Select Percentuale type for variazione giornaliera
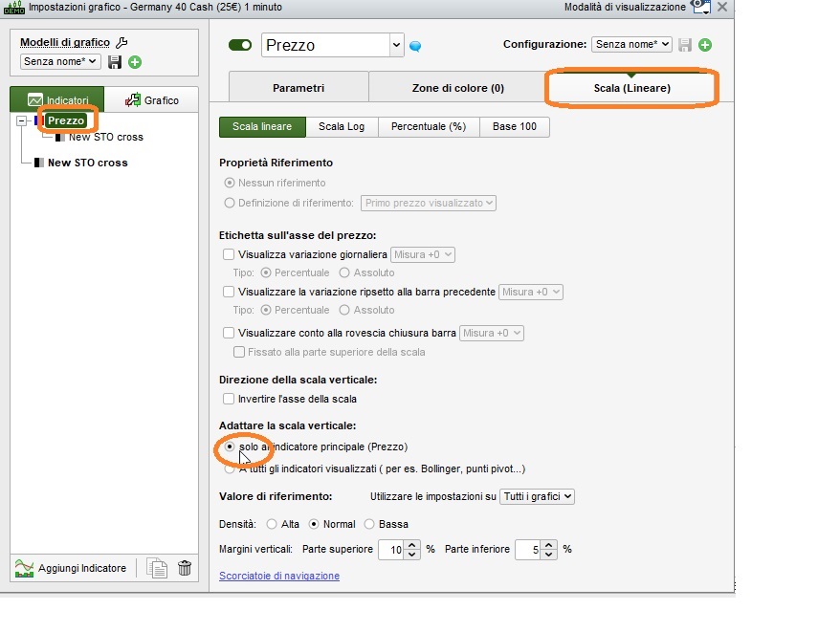Image resolution: width=840 pixels, height=632 pixels. click(x=266, y=272)
